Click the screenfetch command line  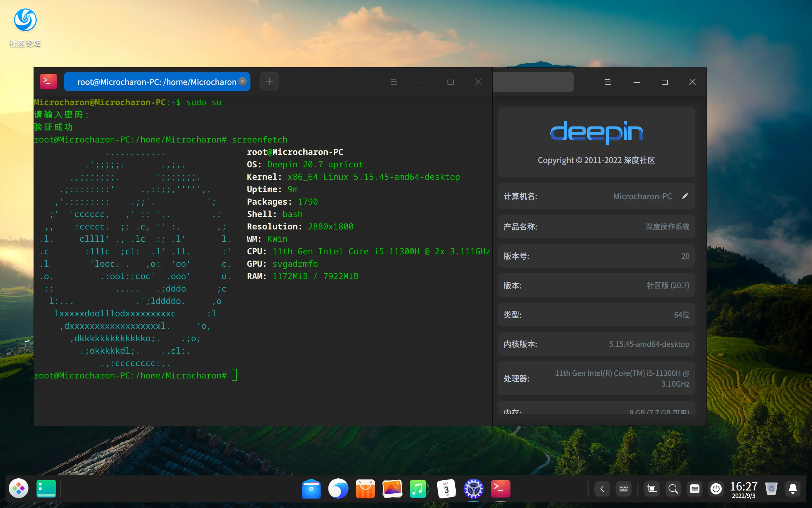[x=161, y=139]
